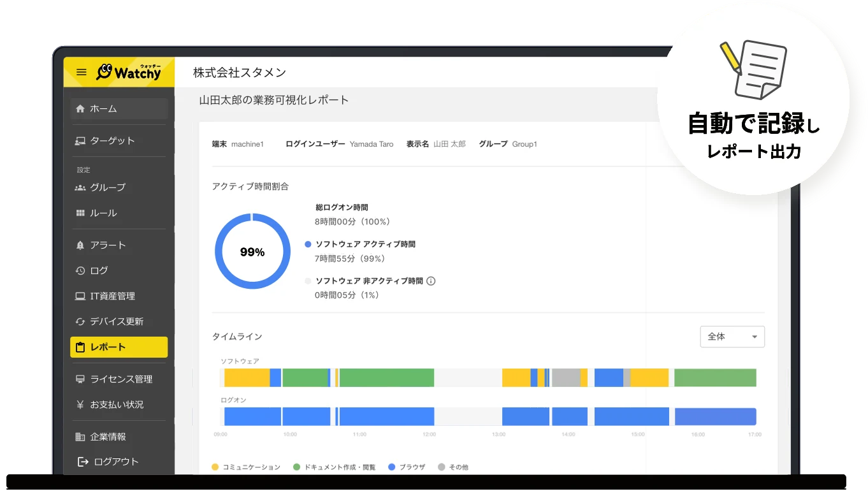The width and height of the screenshot is (868, 496).
Task: Click the home icon in sidebar
Action: pyautogui.click(x=80, y=108)
